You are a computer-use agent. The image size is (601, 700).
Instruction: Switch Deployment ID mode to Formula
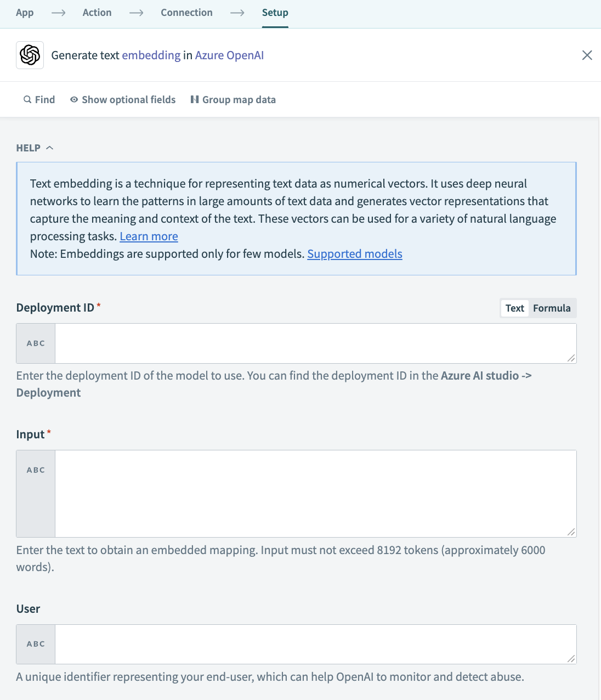point(552,308)
